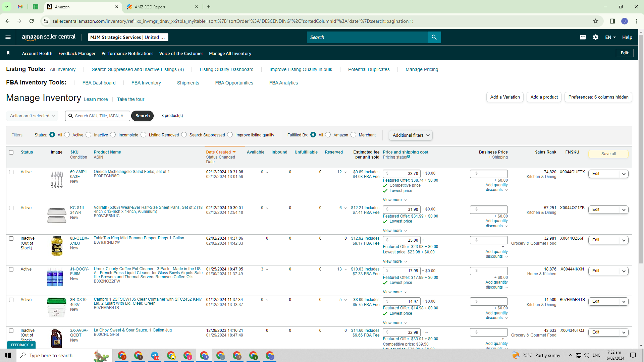This screenshot has height=362, width=644.
Task: Open the Windows Start menu
Action: (x=8, y=355)
